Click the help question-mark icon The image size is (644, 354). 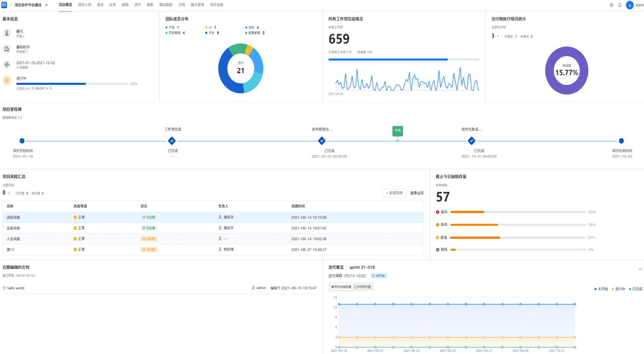coord(611,5)
